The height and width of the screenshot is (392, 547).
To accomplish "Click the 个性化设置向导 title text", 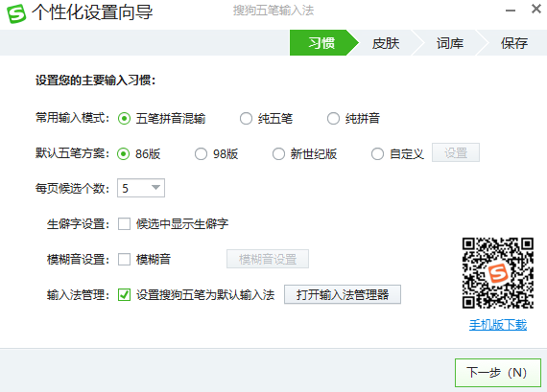I will (x=92, y=12).
